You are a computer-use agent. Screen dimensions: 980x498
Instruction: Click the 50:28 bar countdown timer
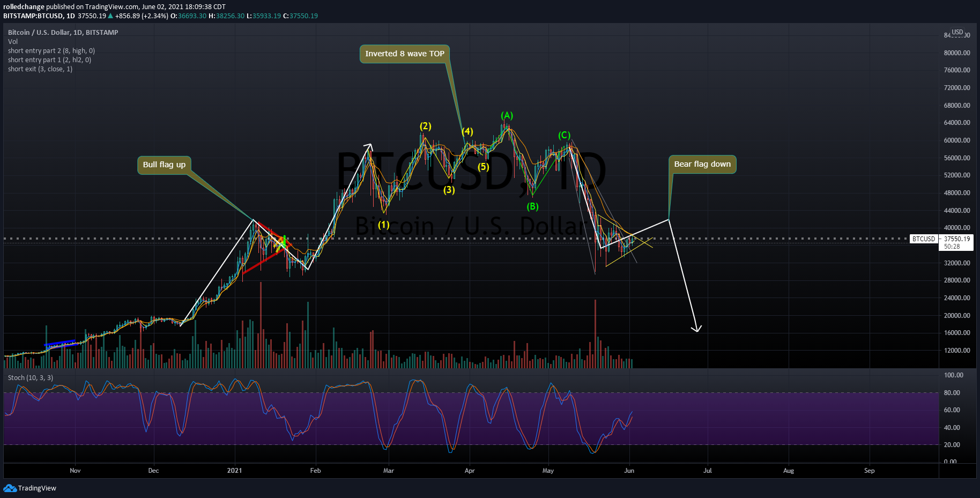[x=952, y=247]
